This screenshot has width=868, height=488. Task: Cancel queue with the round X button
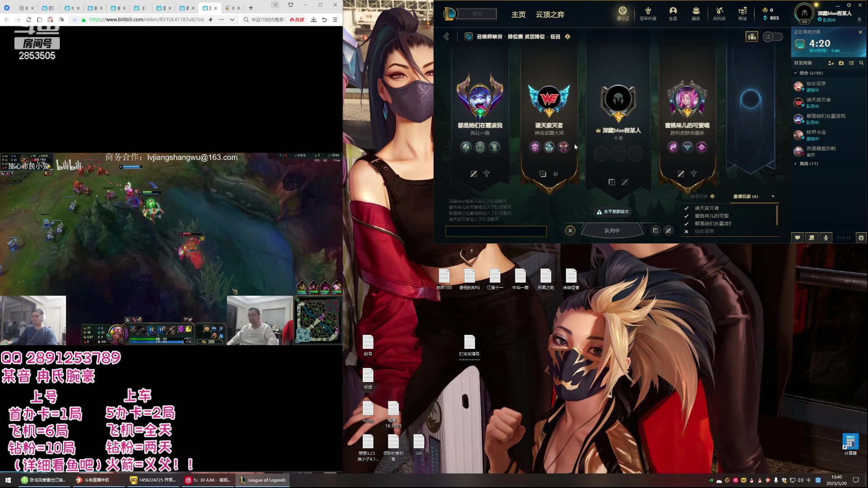570,230
